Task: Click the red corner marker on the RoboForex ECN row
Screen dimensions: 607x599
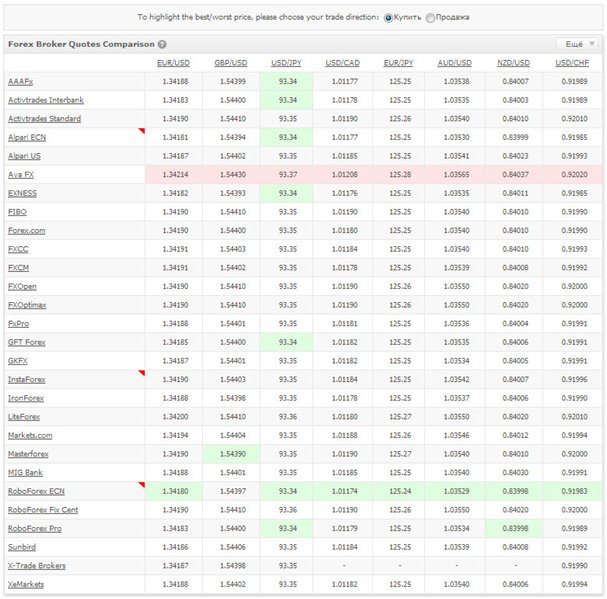Action: pos(142,485)
